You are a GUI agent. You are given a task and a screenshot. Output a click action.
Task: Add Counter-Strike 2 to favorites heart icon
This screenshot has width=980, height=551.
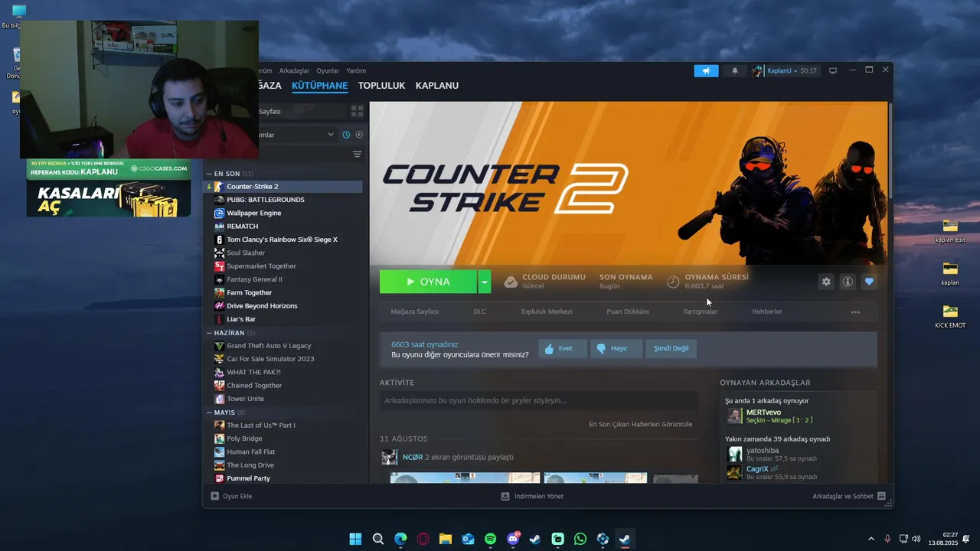click(x=869, y=282)
